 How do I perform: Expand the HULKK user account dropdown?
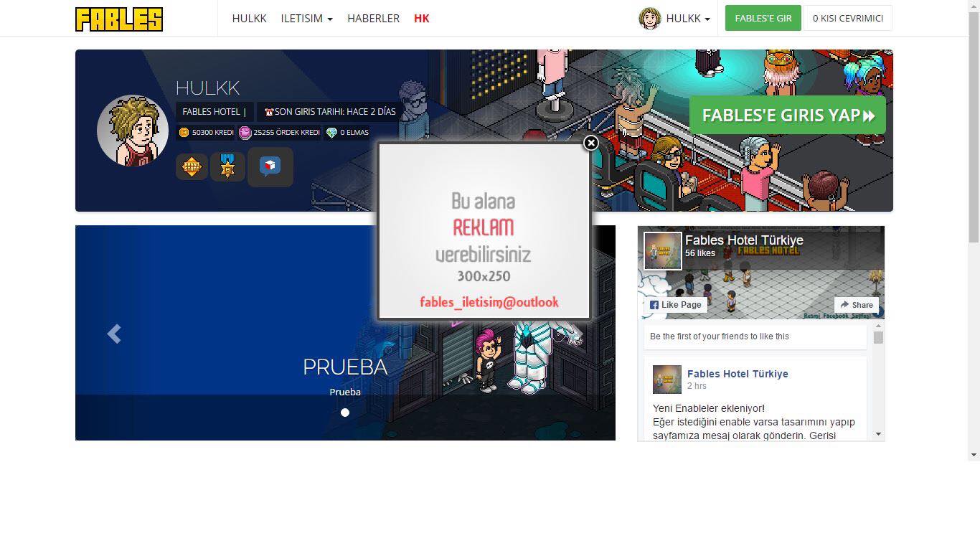(x=688, y=19)
